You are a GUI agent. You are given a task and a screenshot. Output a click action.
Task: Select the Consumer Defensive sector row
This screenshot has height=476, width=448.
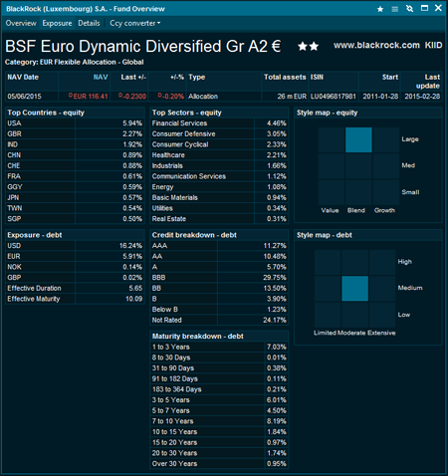pos(219,133)
